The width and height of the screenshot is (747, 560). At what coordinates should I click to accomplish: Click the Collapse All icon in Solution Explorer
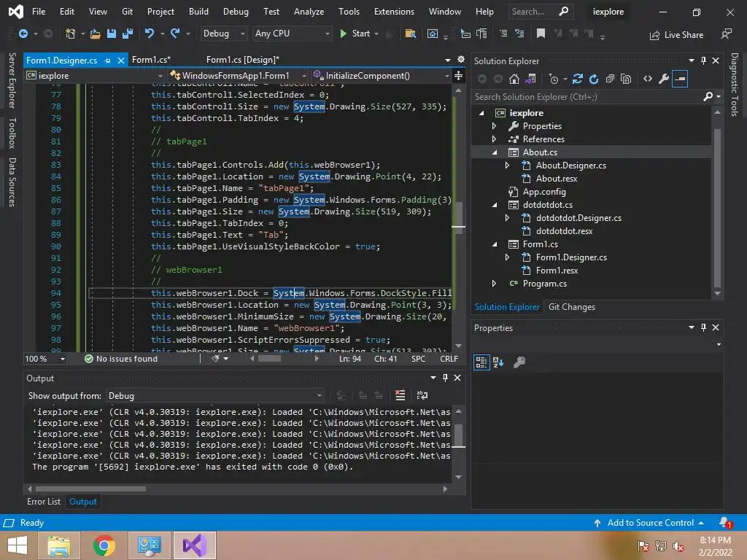point(610,79)
